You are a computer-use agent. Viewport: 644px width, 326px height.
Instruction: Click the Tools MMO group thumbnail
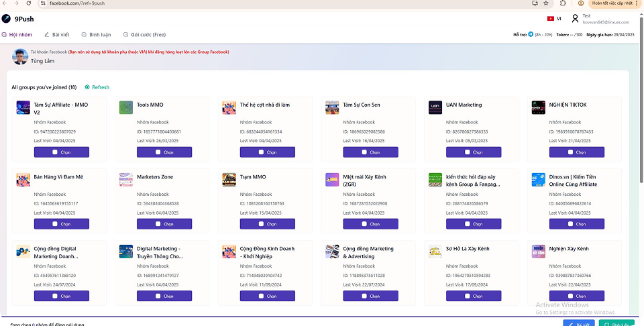126,107
